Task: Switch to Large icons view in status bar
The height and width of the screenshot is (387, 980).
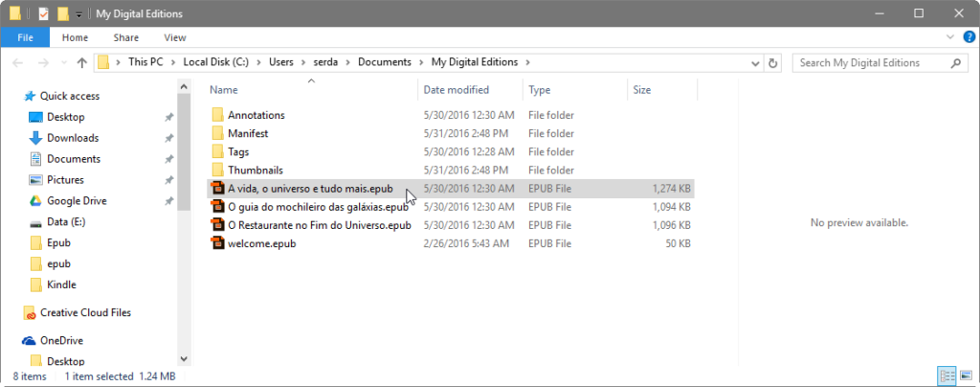Action: tap(967, 376)
